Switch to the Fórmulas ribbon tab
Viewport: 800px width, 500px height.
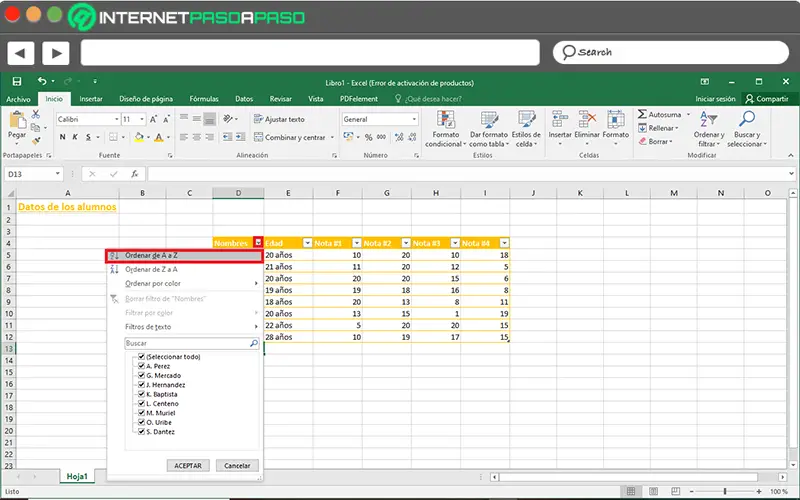point(204,99)
